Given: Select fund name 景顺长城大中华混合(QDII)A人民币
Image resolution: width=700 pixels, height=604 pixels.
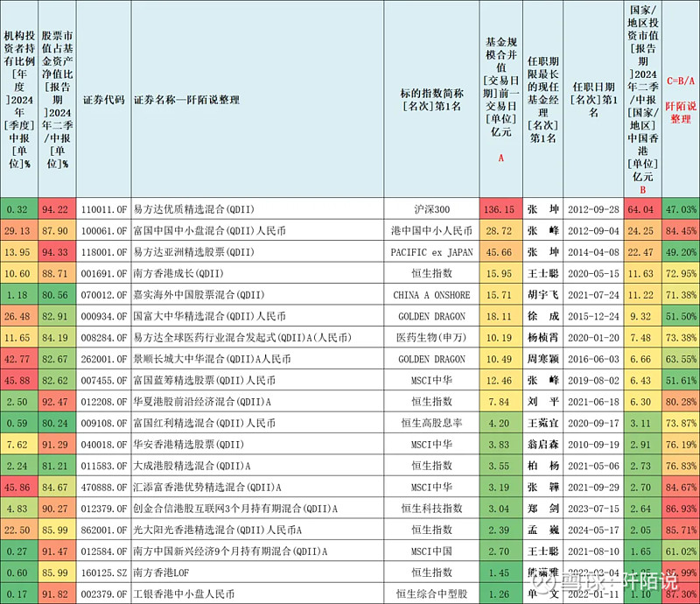Looking at the screenshot, I should (212, 359).
